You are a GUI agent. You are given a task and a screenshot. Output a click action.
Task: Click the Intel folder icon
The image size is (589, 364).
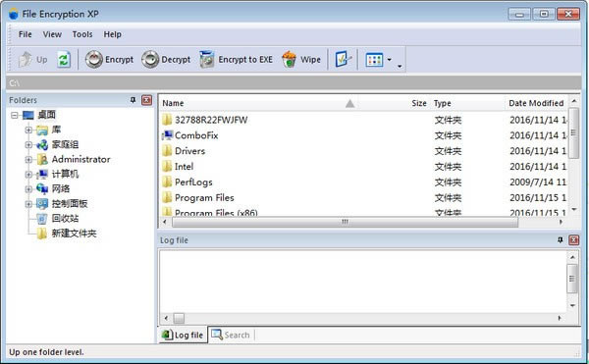[167, 166]
